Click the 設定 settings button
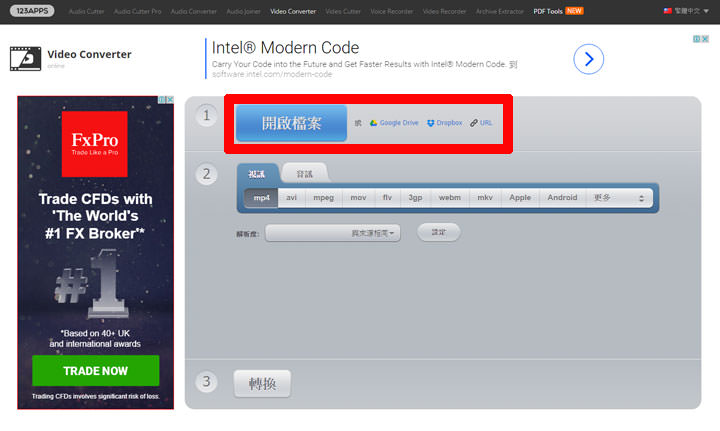The image size is (720, 431). [x=439, y=232]
